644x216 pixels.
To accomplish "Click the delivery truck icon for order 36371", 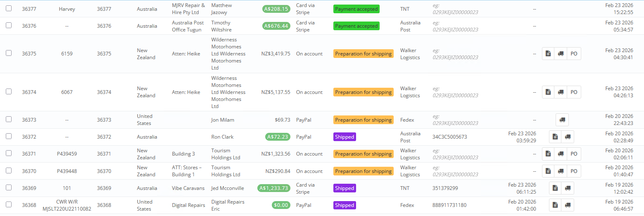I will (x=561, y=154).
